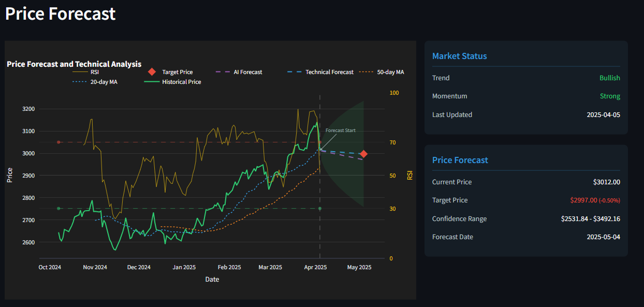Select the orange 50-day MA dotted legend icon
Viewport: 644px width, 307px height.
click(x=365, y=72)
